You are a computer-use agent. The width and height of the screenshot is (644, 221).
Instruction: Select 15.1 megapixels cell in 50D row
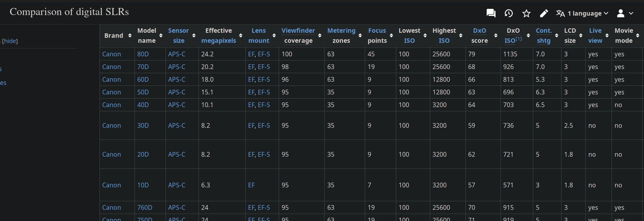[222, 92]
